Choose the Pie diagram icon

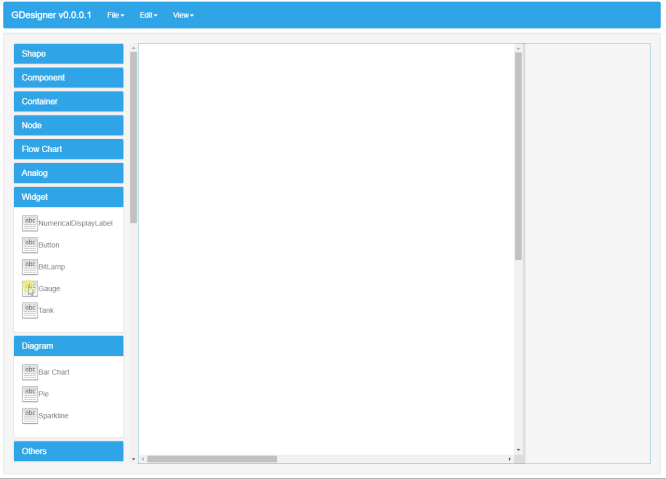coord(29,394)
